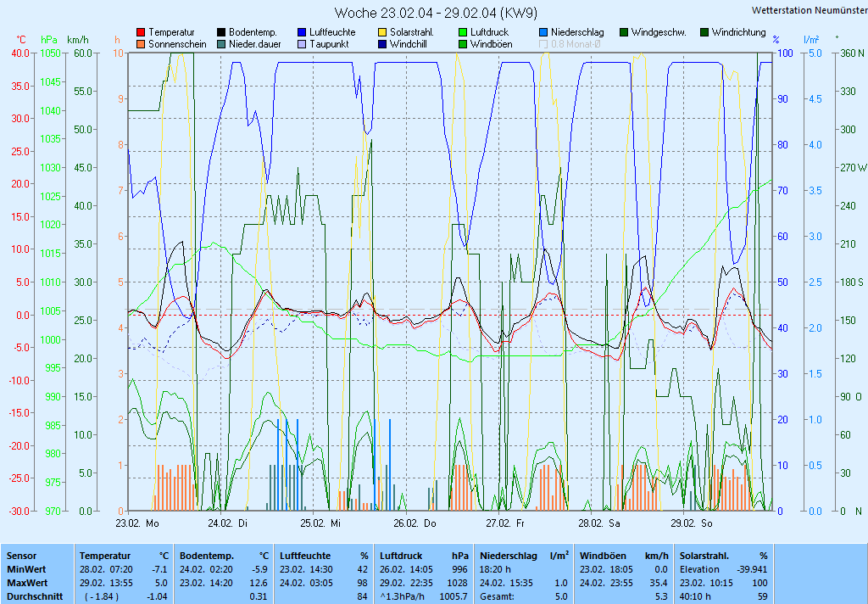Click the elevation value -39.941
This screenshot has height=604, width=868.
(752, 569)
